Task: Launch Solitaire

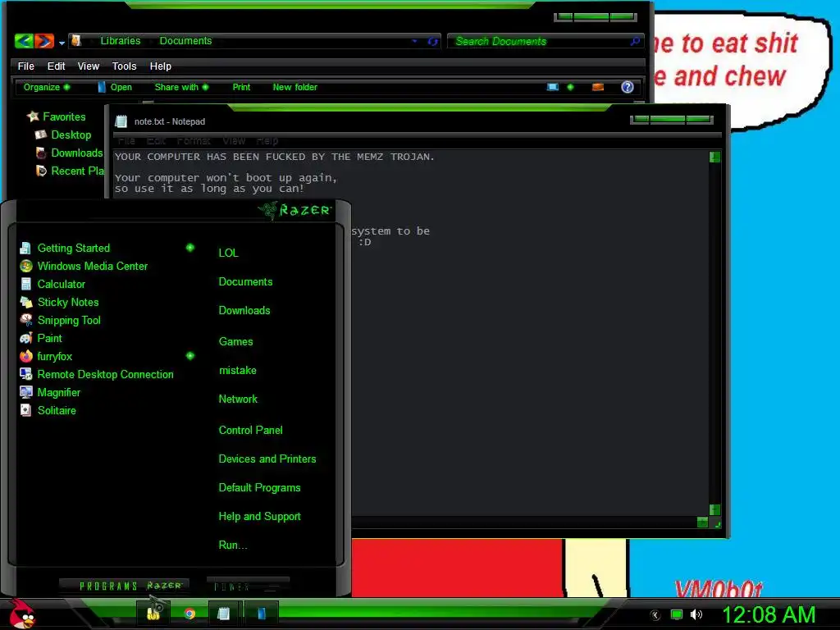Action: 57,410
